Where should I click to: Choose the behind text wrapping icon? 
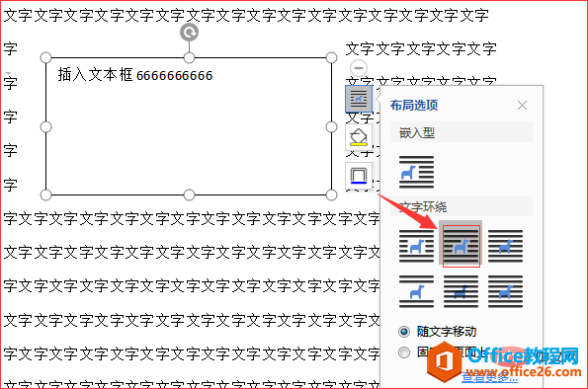tap(461, 291)
